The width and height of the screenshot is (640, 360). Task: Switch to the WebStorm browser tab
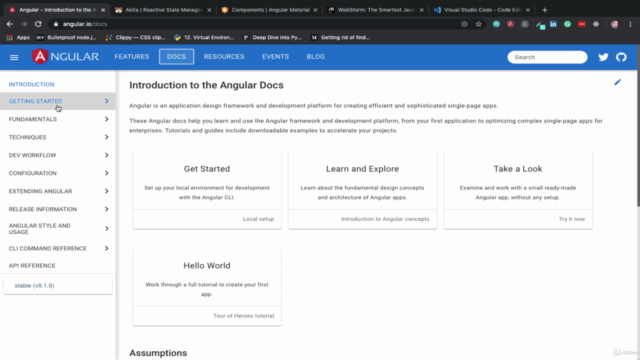click(x=376, y=10)
